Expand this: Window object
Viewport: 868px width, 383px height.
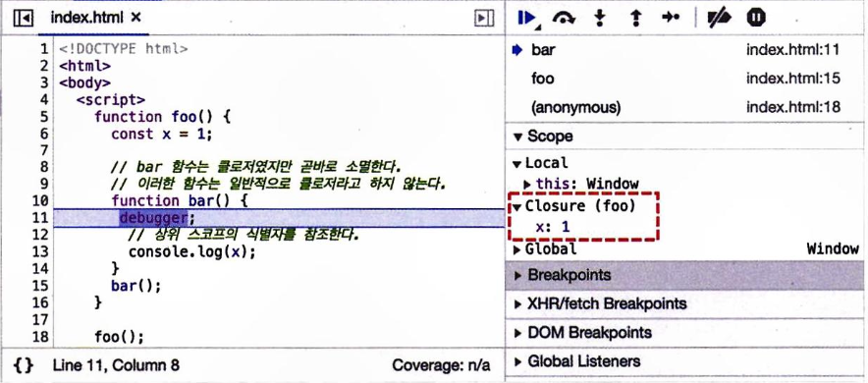[x=526, y=184]
